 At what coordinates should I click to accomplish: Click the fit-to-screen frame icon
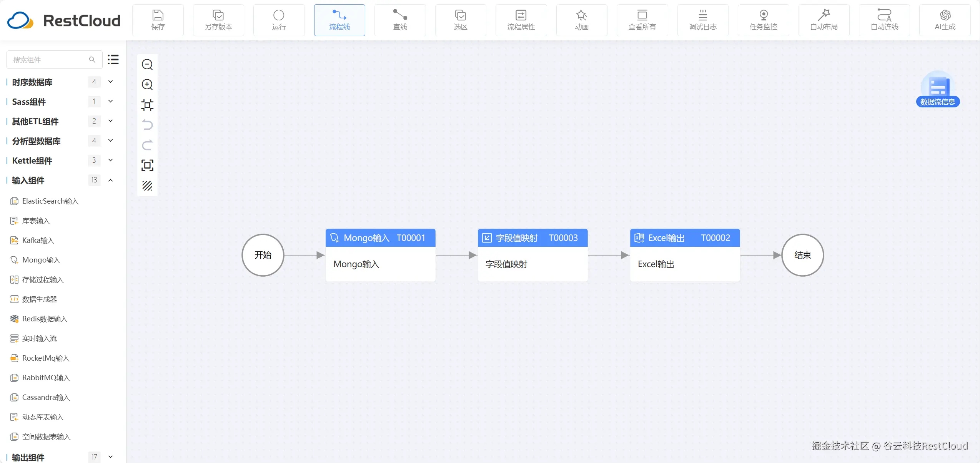coord(147,165)
